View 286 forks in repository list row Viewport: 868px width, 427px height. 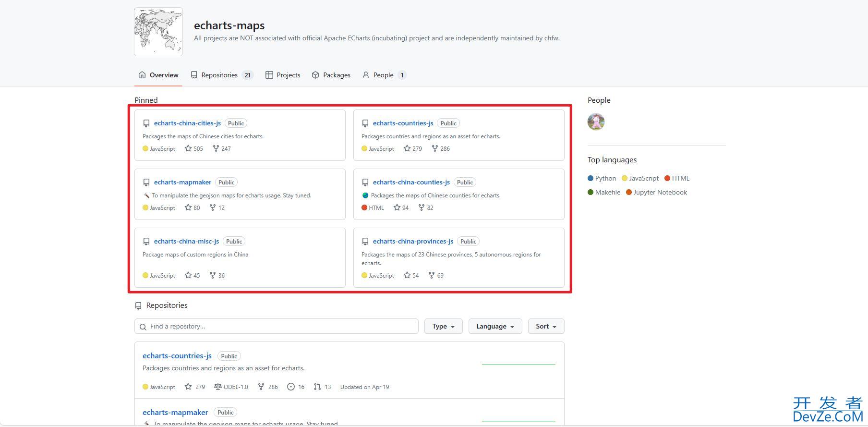[268, 387]
